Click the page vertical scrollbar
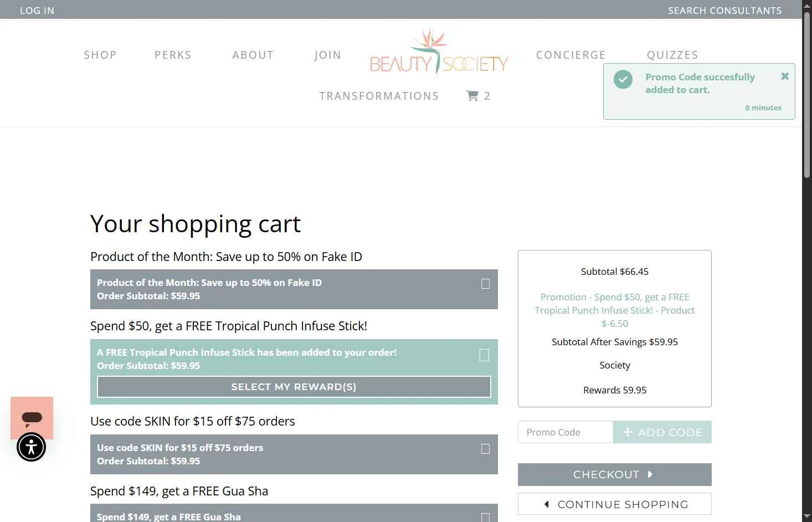 pos(807,95)
